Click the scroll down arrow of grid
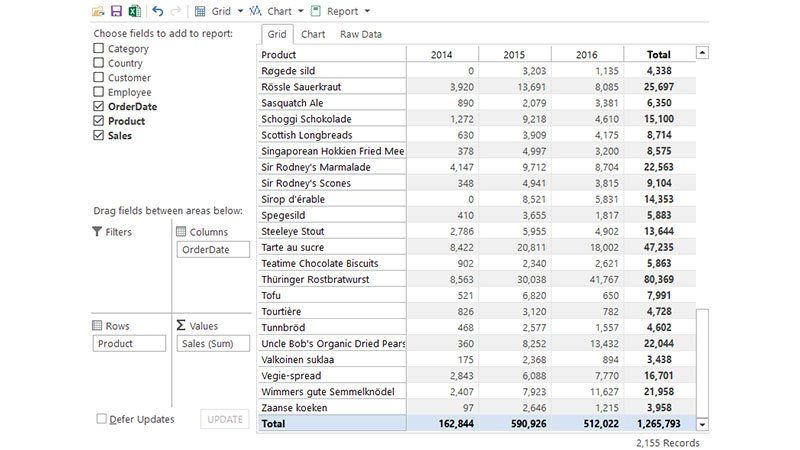 703,424
